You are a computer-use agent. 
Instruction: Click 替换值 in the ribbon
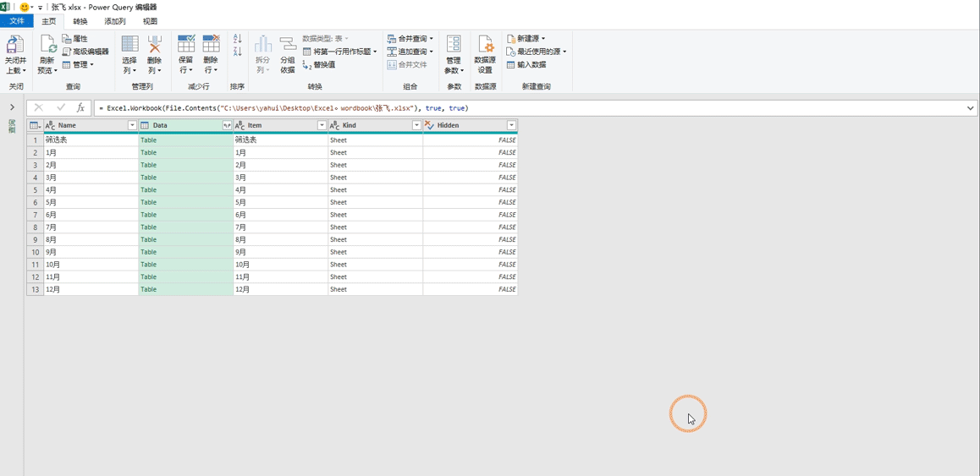(319, 64)
